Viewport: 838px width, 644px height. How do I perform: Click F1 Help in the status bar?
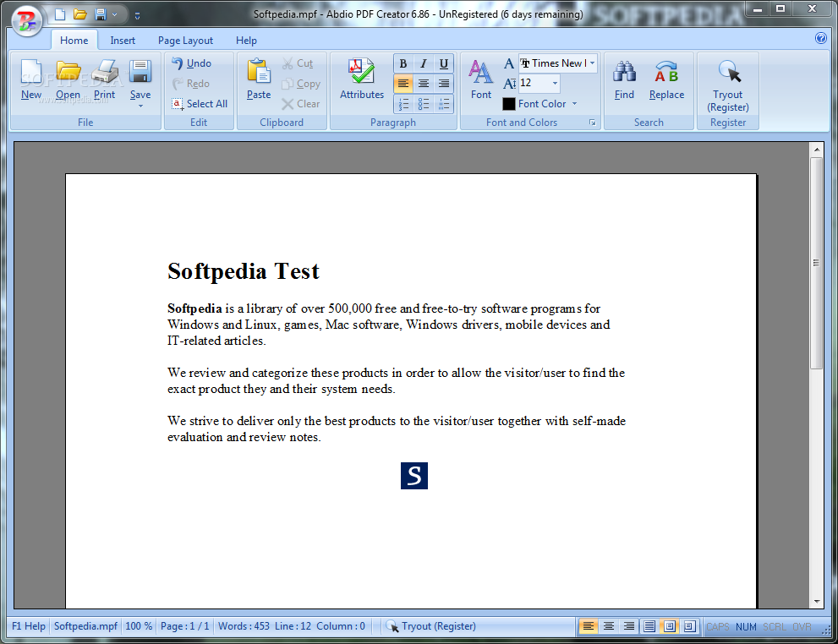29,626
